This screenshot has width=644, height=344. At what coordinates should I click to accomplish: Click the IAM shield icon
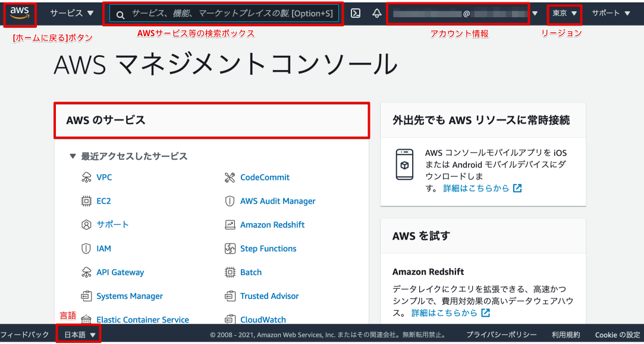86,249
